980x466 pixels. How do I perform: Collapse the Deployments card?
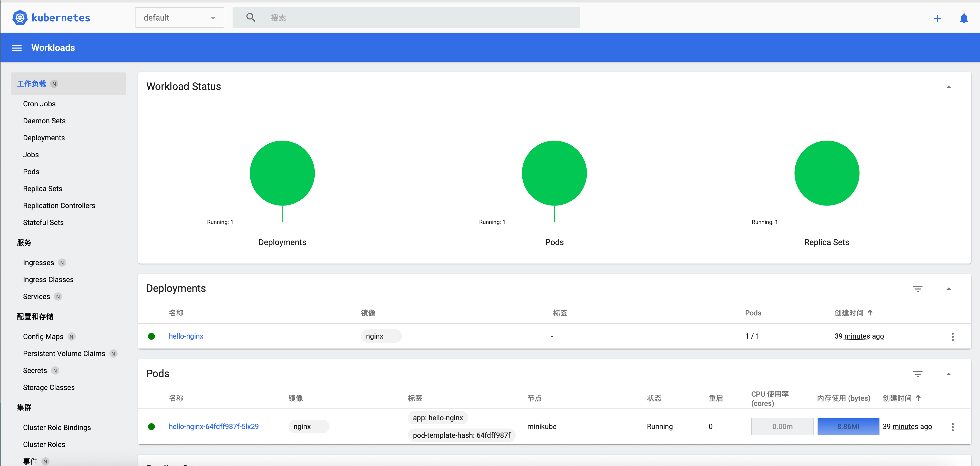point(948,289)
